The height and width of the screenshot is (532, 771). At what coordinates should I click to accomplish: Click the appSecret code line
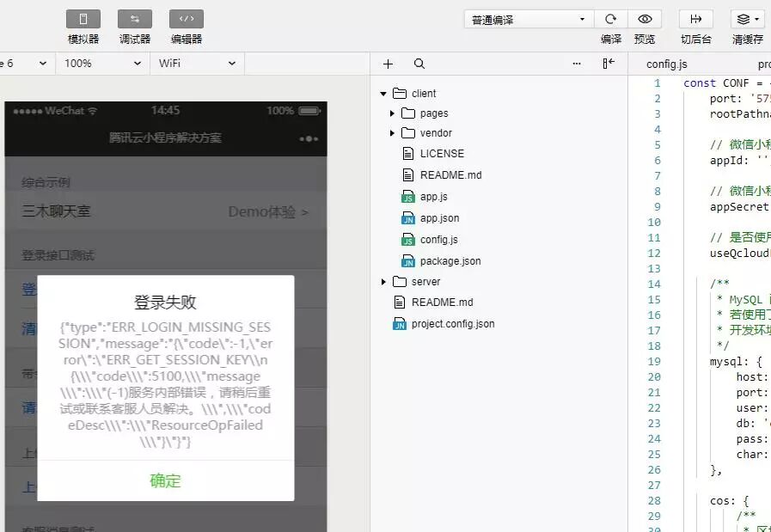coord(739,207)
